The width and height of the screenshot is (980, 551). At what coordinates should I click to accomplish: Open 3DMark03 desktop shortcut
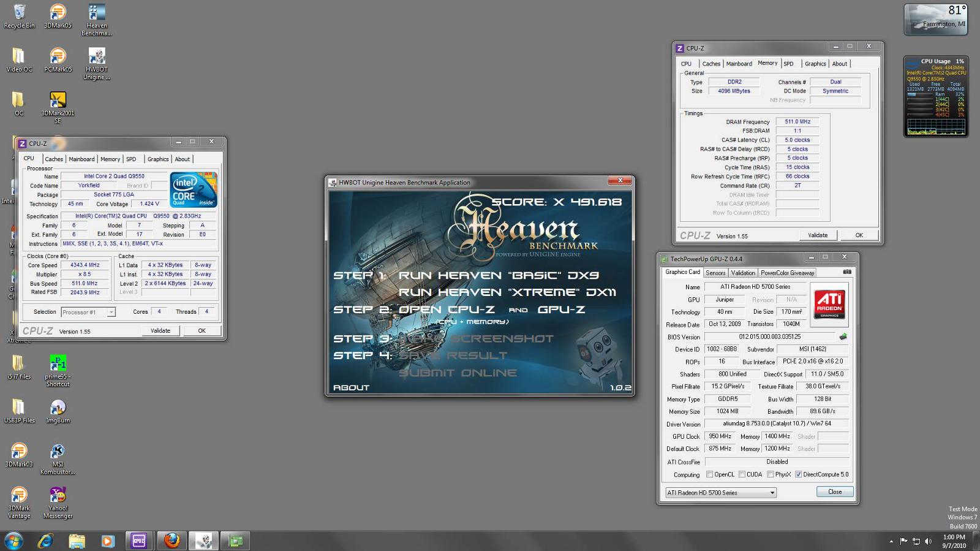click(x=19, y=455)
